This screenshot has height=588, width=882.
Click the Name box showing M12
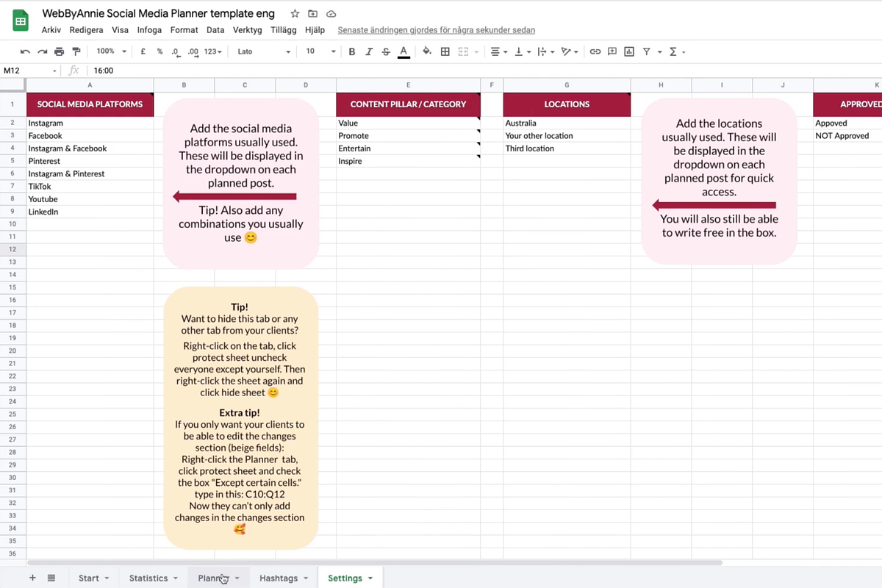(x=29, y=71)
